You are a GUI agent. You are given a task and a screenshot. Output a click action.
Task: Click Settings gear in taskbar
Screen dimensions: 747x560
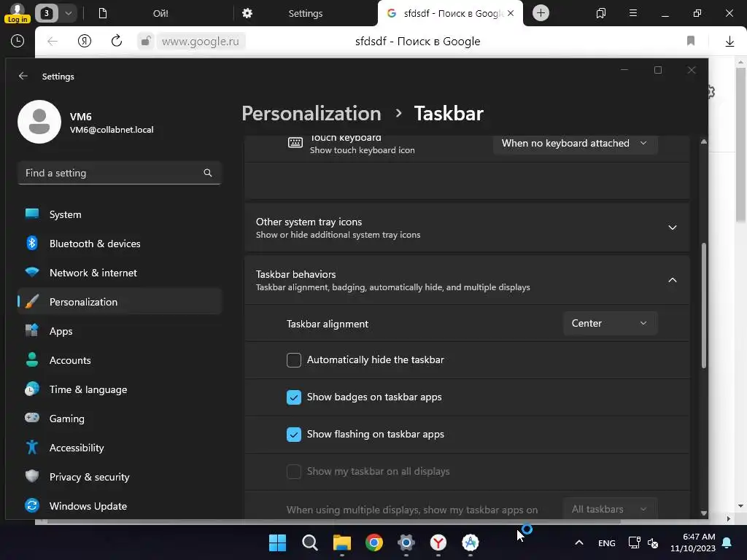(406, 542)
